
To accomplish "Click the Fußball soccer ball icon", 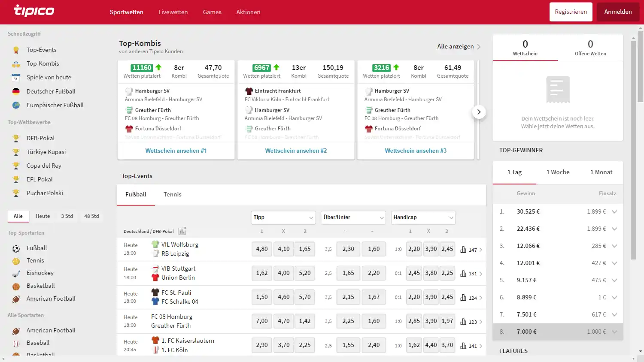I will tap(16, 248).
